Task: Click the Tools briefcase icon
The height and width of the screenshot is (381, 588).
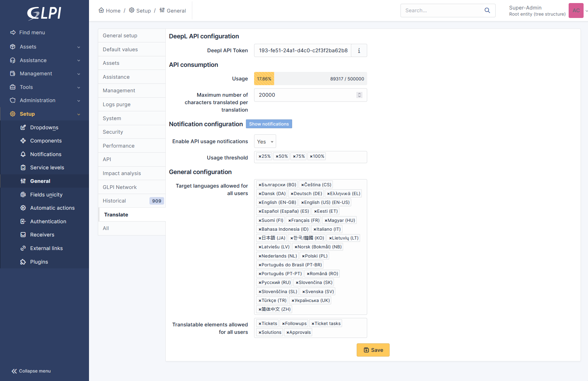Action: tap(13, 87)
